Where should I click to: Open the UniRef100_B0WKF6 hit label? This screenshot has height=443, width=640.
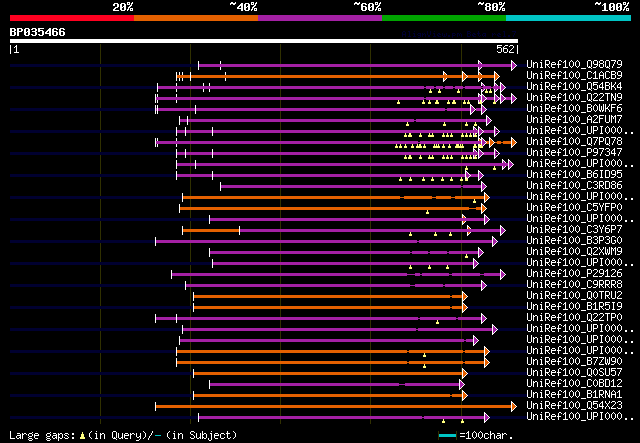coord(574,108)
